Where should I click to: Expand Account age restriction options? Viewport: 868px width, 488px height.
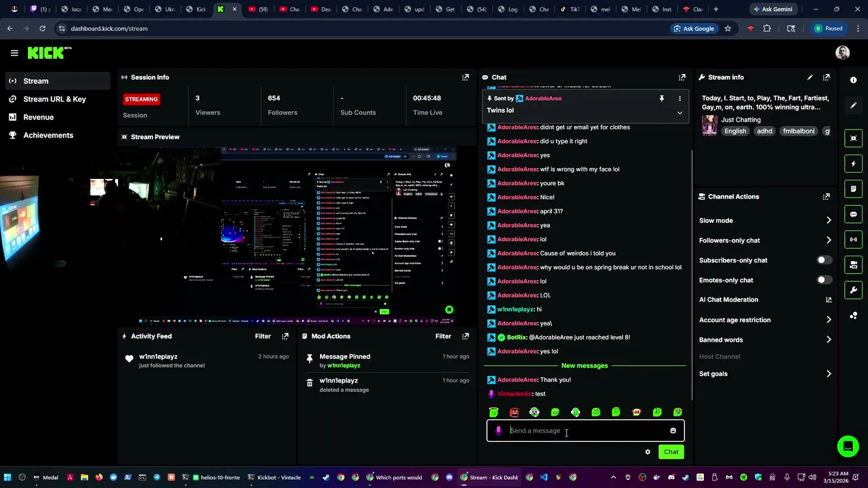[x=828, y=320]
